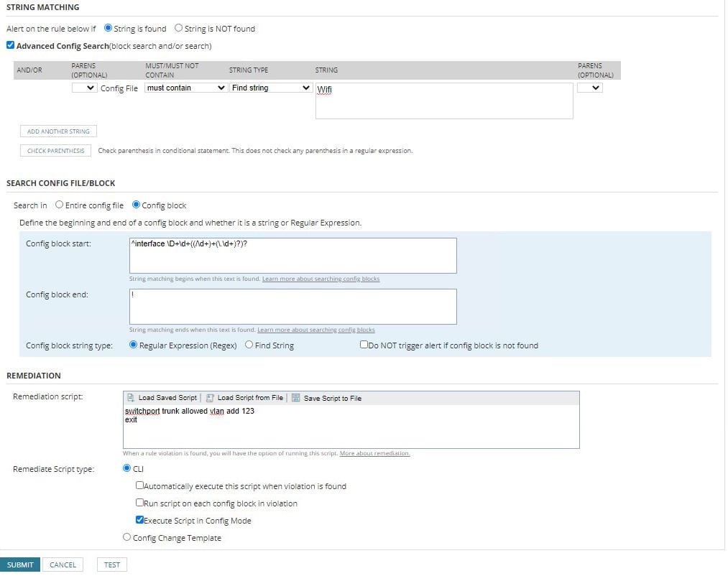Click the 'Config block string type:' label
Viewport: 728px width, 576px height.
(69, 345)
